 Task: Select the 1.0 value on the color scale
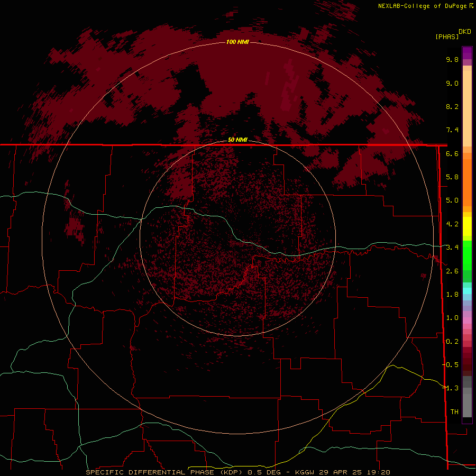[452, 318]
